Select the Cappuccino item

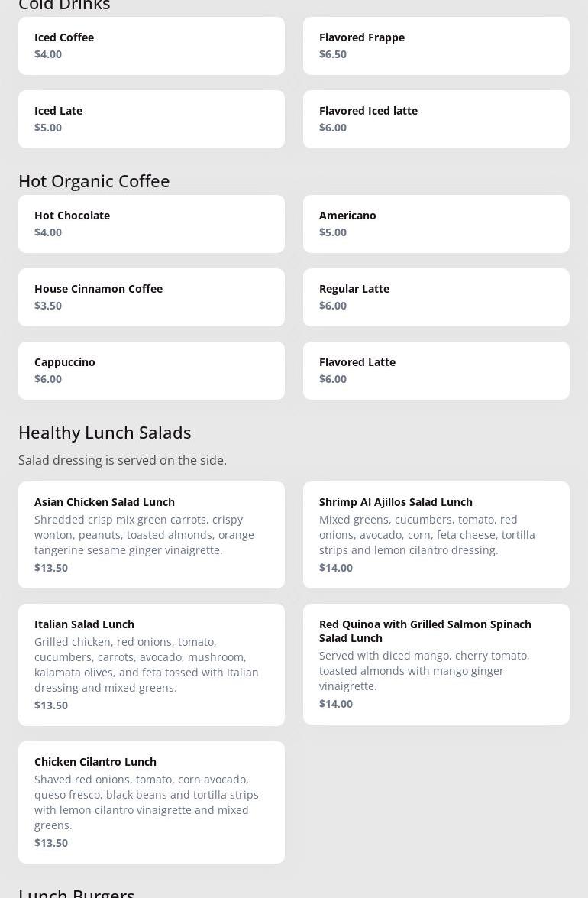[151, 371]
